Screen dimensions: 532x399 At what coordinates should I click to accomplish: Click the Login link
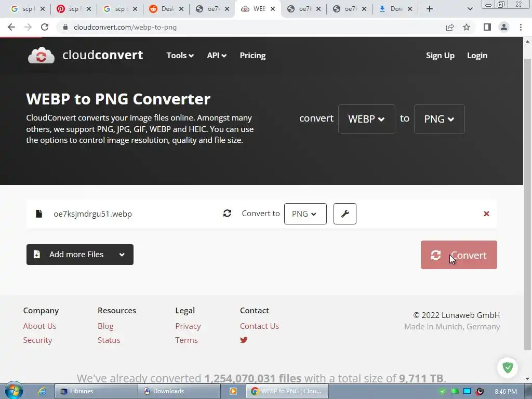[477, 55]
